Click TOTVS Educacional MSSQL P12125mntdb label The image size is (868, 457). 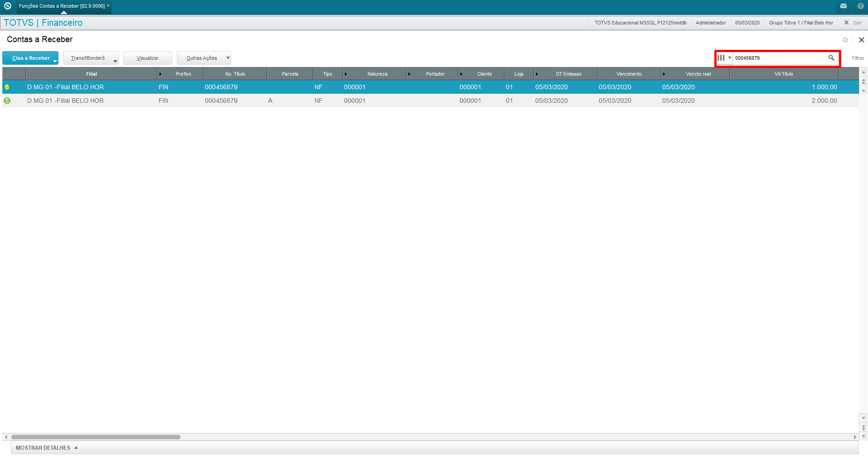(x=640, y=23)
